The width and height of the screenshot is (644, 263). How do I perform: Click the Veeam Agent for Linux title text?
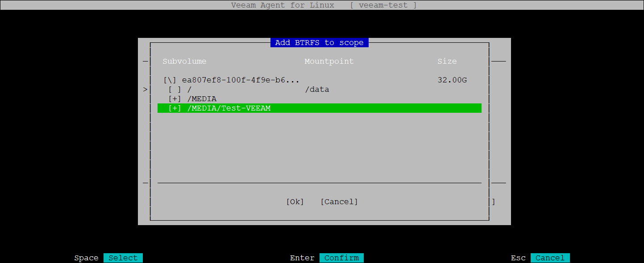tap(283, 5)
